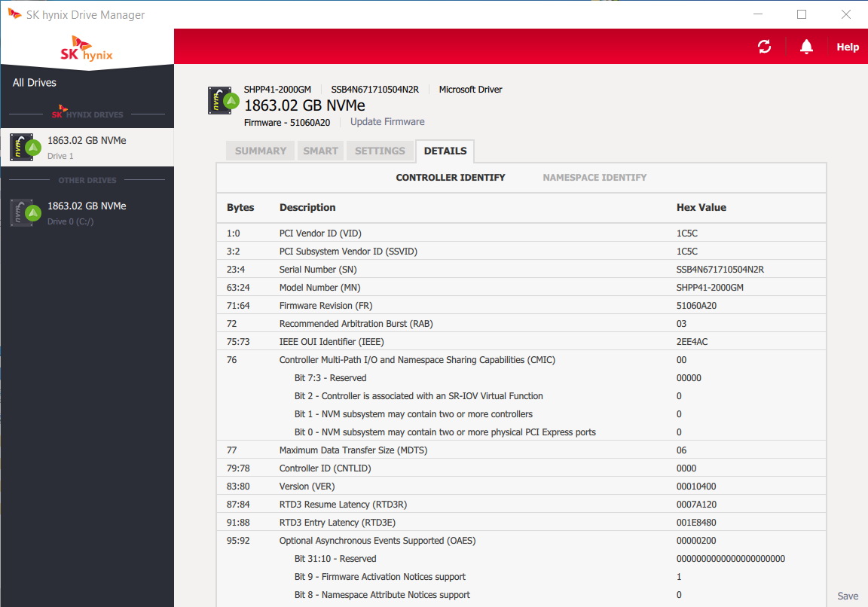Click the Model Number (MN) description
Viewport: 868px width, 607px height.
(x=319, y=288)
